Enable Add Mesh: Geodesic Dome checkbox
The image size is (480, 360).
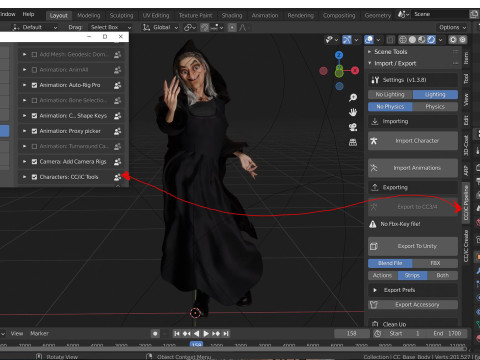pos(34,55)
